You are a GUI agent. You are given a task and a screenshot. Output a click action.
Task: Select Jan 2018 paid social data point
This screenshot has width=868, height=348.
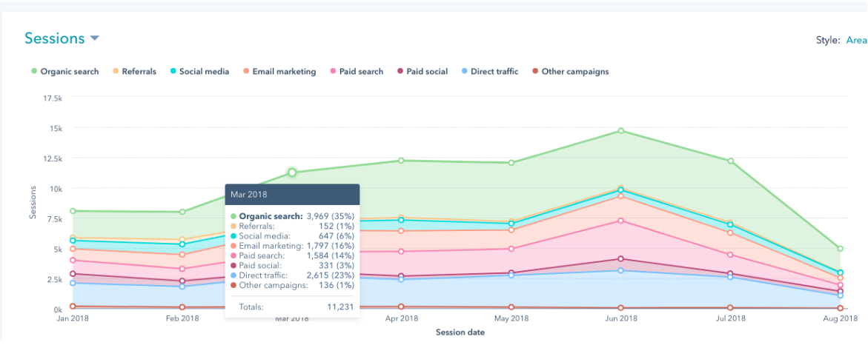click(x=73, y=274)
